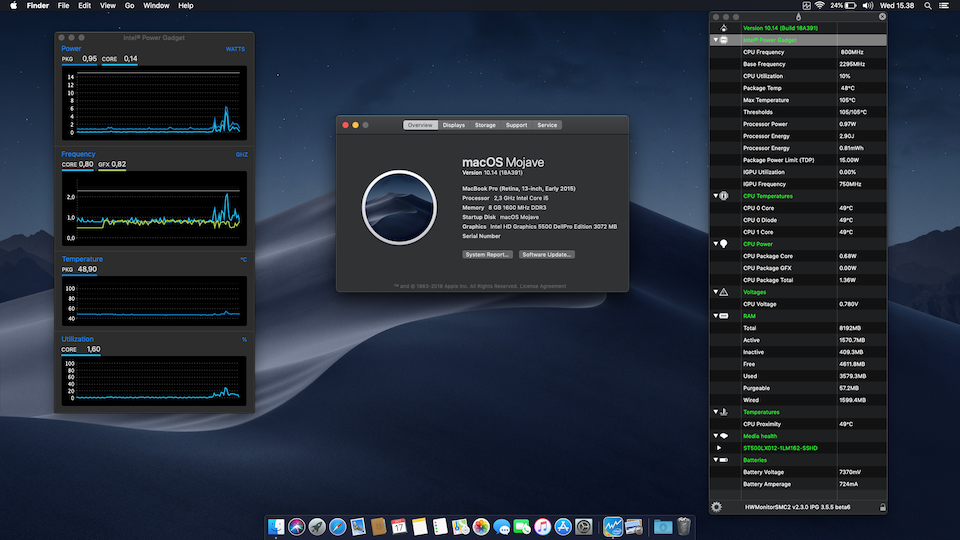Click the HWMonitor panel round close X

coord(882,17)
